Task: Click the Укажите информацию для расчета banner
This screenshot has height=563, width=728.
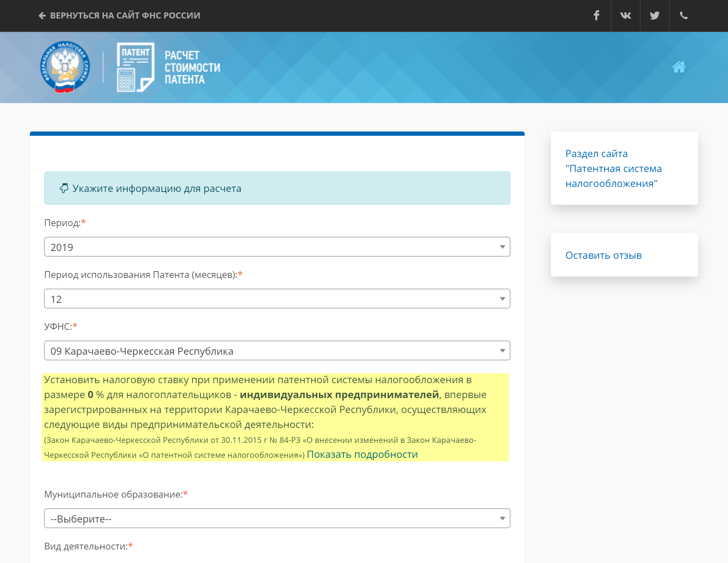Action: click(277, 188)
